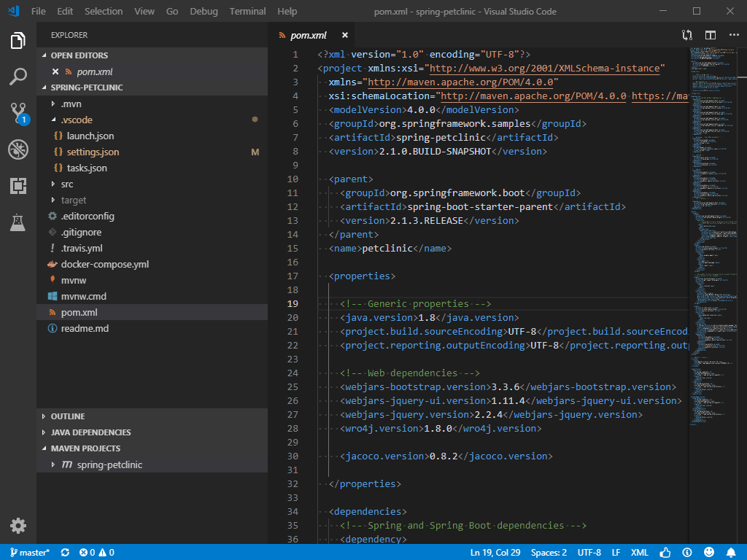Image resolution: width=747 pixels, height=560 pixels.
Task: Open the Manage gear menu
Action: [x=18, y=526]
